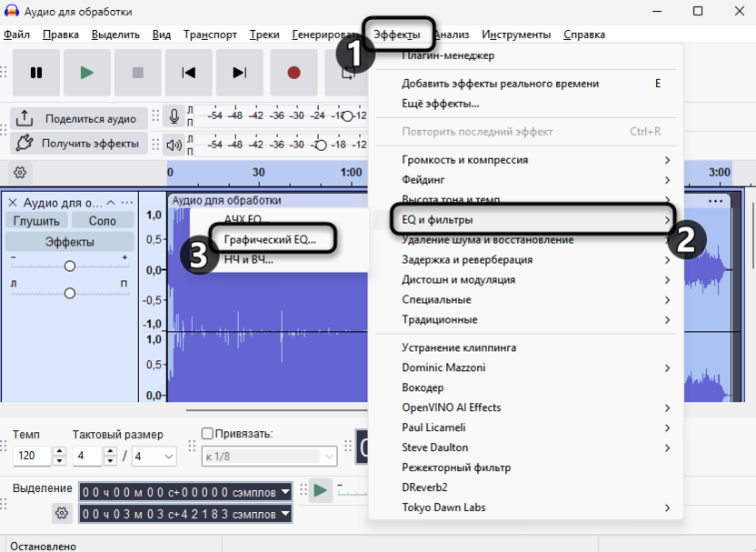Expand the Фейдинг submenu
This screenshot has height=552, width=756.
tap(525, 180)
